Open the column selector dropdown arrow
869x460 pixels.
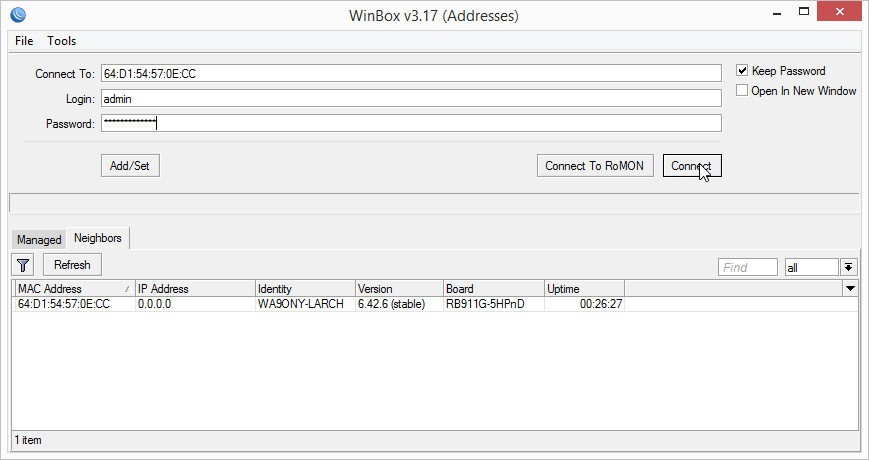pyautogui.click(x=850, y=288)
